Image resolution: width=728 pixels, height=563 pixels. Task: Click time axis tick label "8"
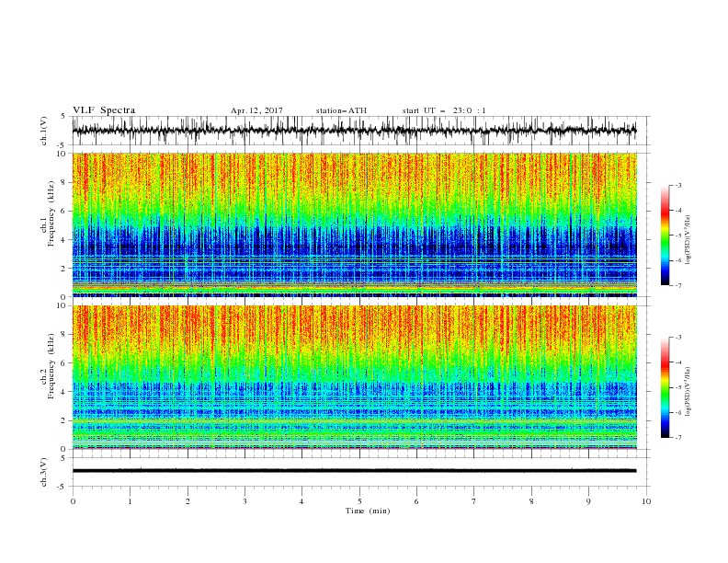click(531, 501)
